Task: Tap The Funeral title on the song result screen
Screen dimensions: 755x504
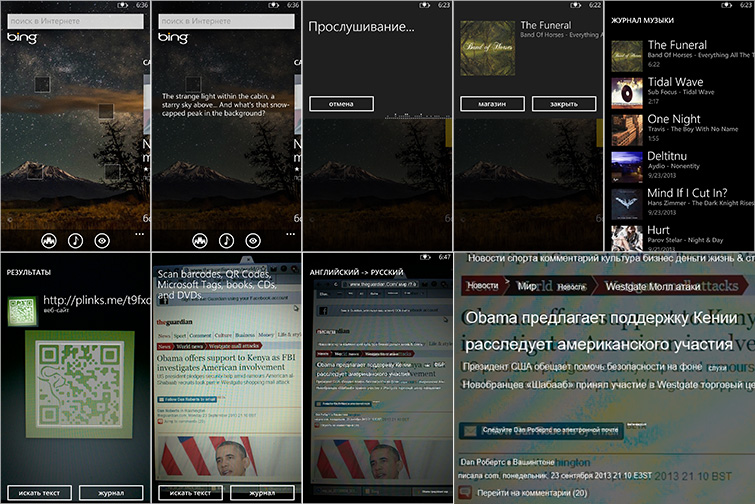Action: tap(546, 25)
